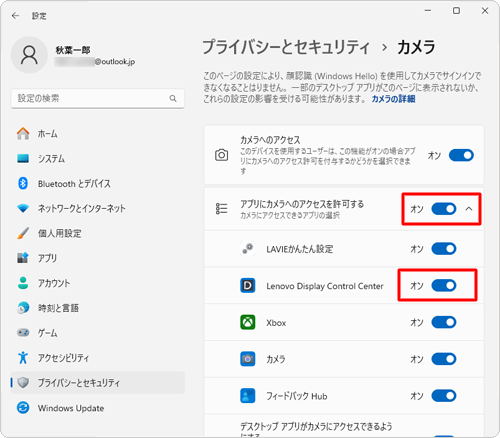
Task: Click the カメラ app icon in list
Action: click(248, 359)
